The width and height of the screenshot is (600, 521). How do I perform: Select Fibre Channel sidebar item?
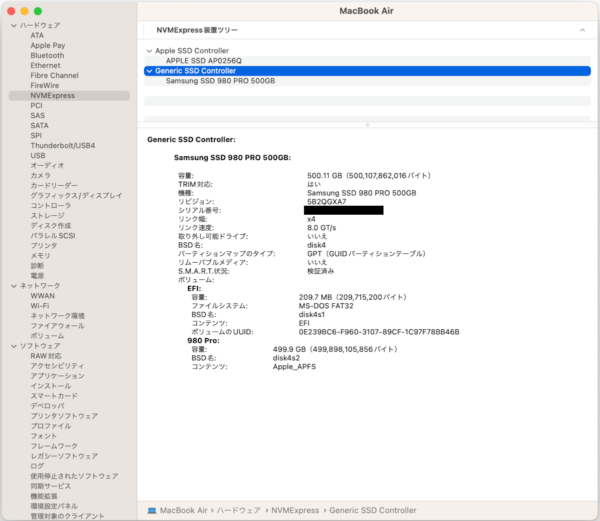pyautogui.click(x=54, y=75)
